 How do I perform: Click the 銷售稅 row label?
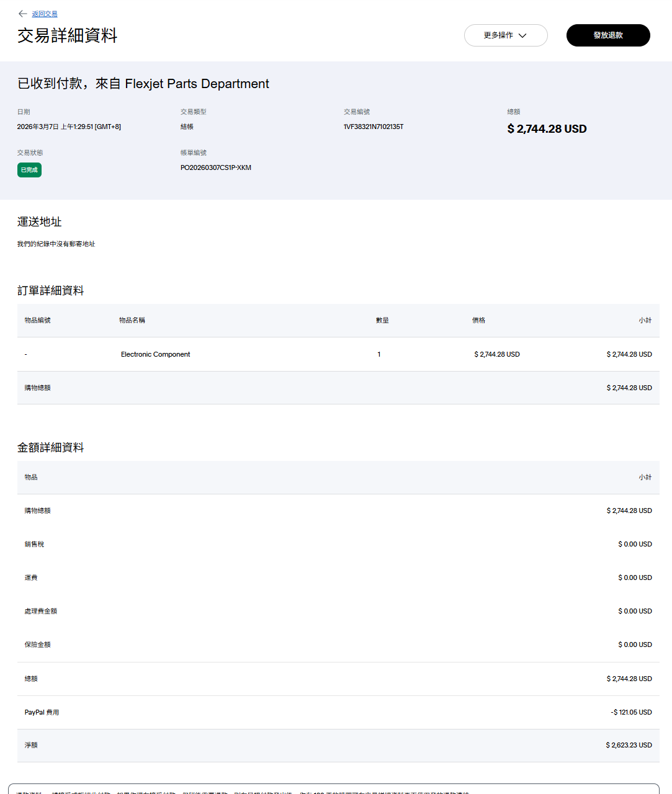point(34,544)
